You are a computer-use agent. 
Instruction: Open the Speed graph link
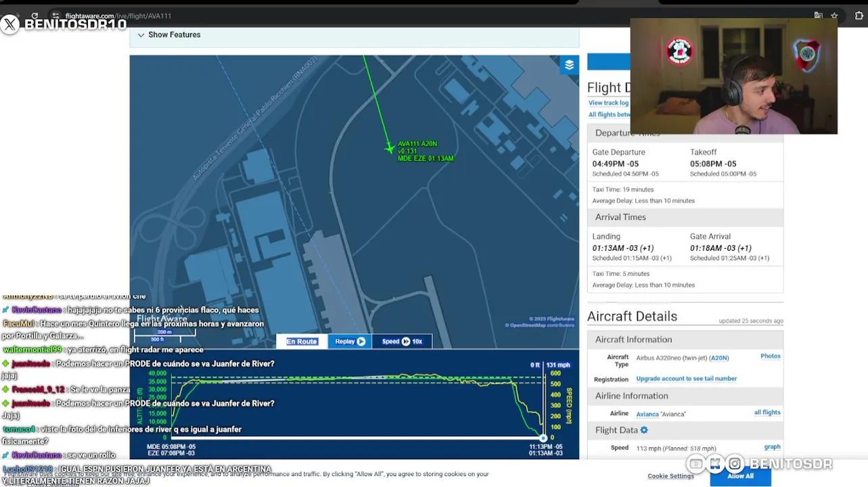point(772,447)
